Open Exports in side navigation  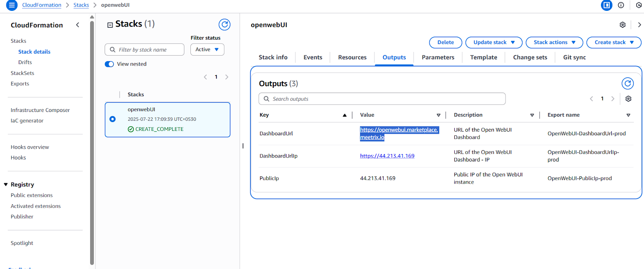point(20,84)
